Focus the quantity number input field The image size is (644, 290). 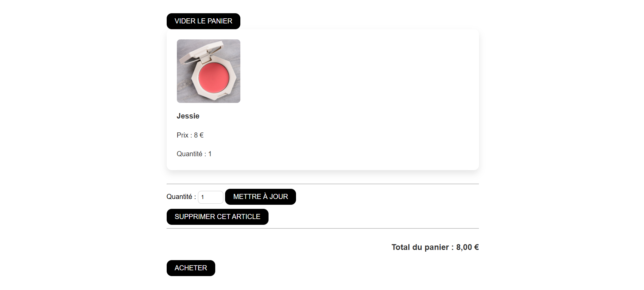(x=210, y=197)
